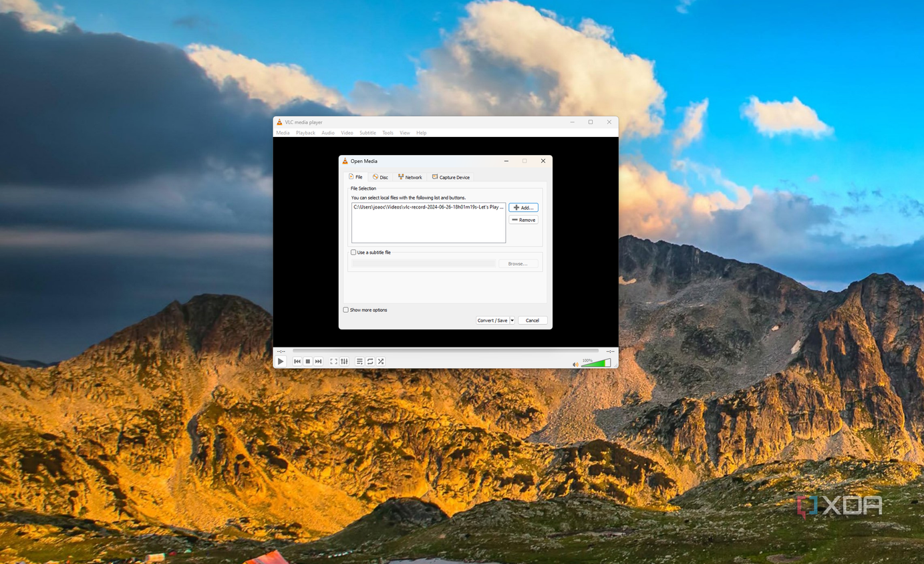Viewport: 924px width, 564px height.
Task: Click the Add... button
Action: [x=523, y=208]
